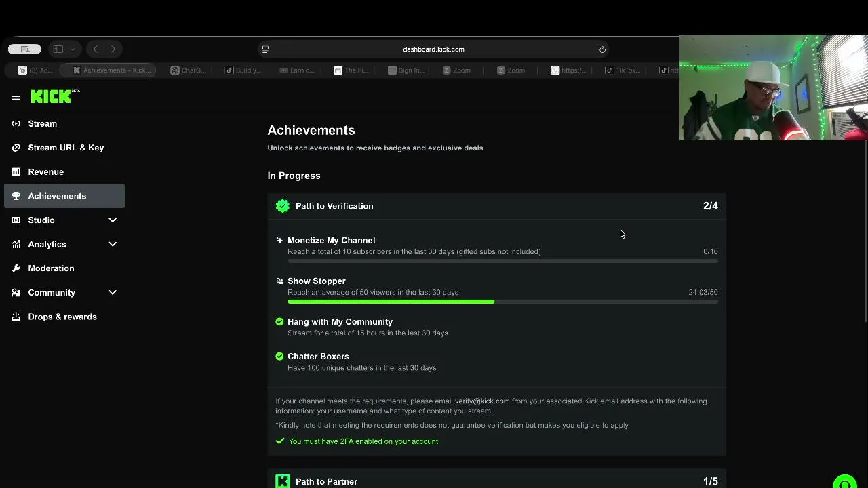868x488 pixels.
Task: Go forward using the browser forward arrow
Action: pos(113,49)
